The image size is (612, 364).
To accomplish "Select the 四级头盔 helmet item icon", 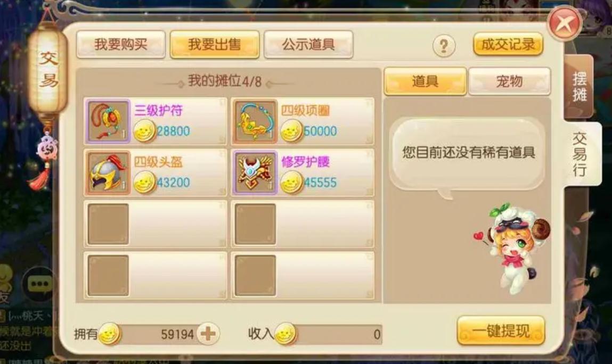I will [x=108, y=172].
